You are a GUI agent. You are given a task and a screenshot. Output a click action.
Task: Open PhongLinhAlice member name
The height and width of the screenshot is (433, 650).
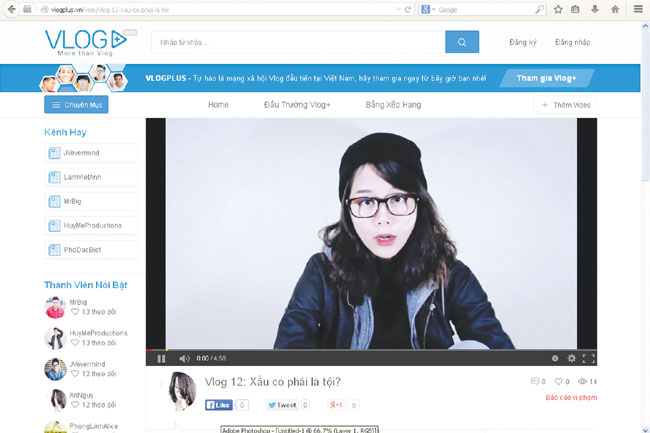tap(94, 426)
